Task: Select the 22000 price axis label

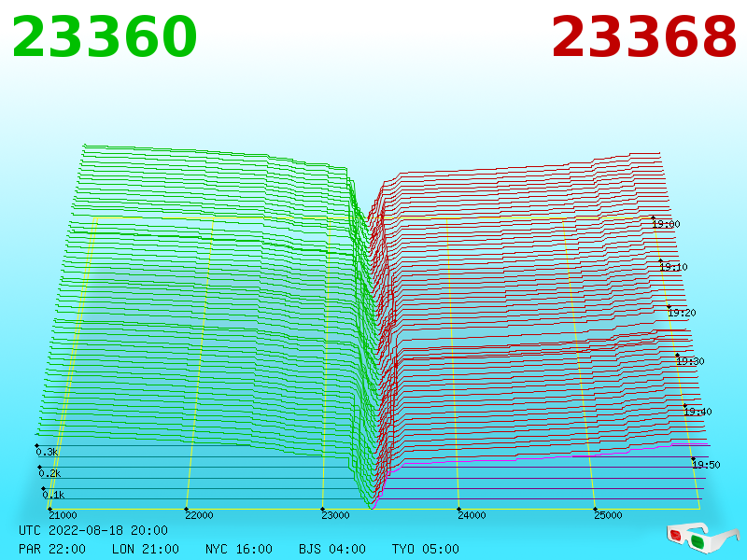Action: point(199,515)
